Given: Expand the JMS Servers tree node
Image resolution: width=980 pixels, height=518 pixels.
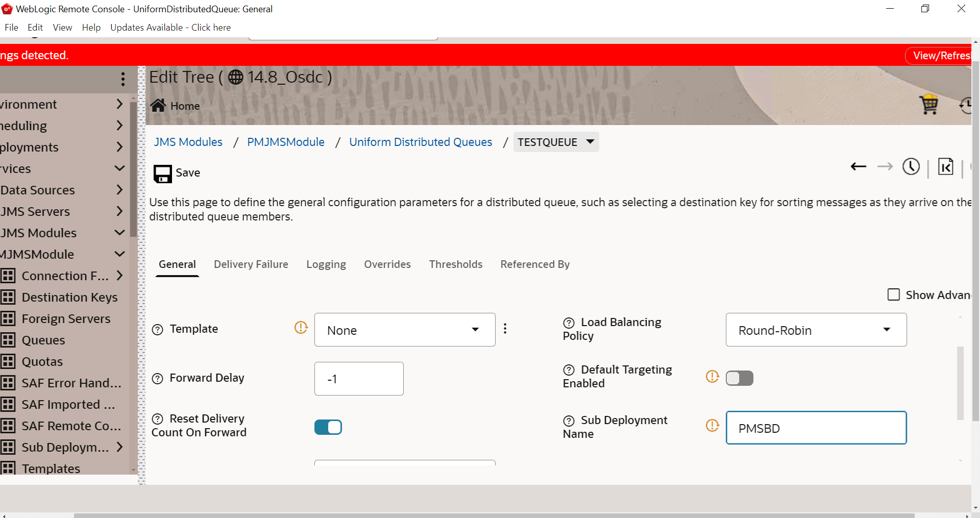Looking at the screenshot, I should pyautogui.click(x=119, y=211).
